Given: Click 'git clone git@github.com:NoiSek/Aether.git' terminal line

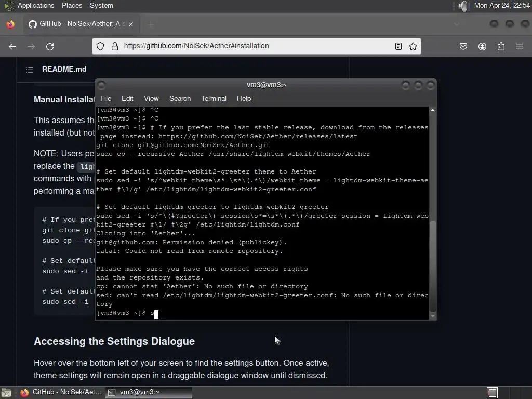Looking at the screenshot, I should [183, 145].
